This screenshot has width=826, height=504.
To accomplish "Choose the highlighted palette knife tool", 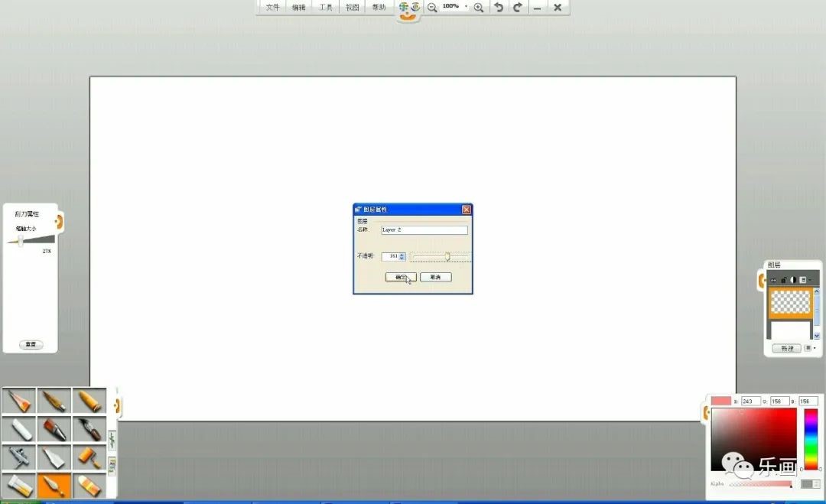I will [54, 485].
